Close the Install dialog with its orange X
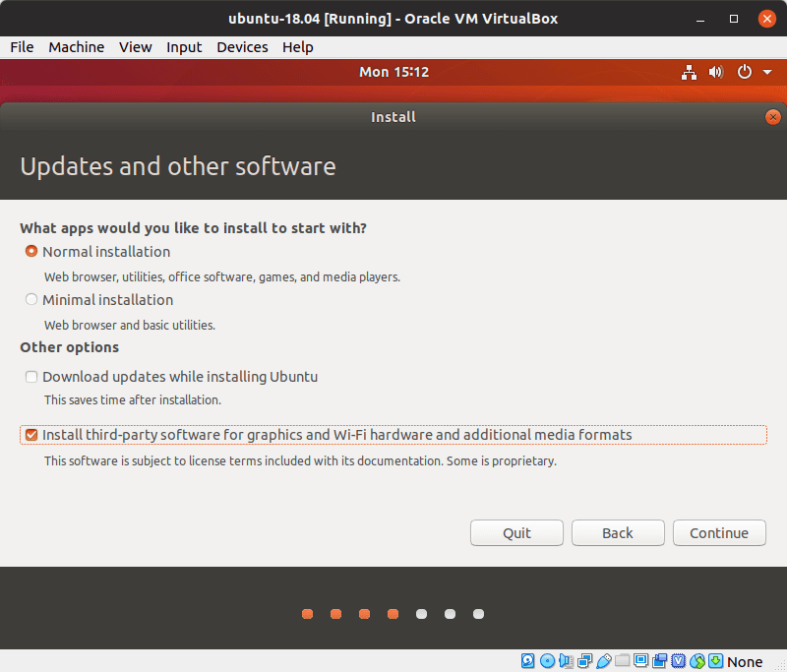The height and width of the screenshot is (672, 787). pos(772,117)
